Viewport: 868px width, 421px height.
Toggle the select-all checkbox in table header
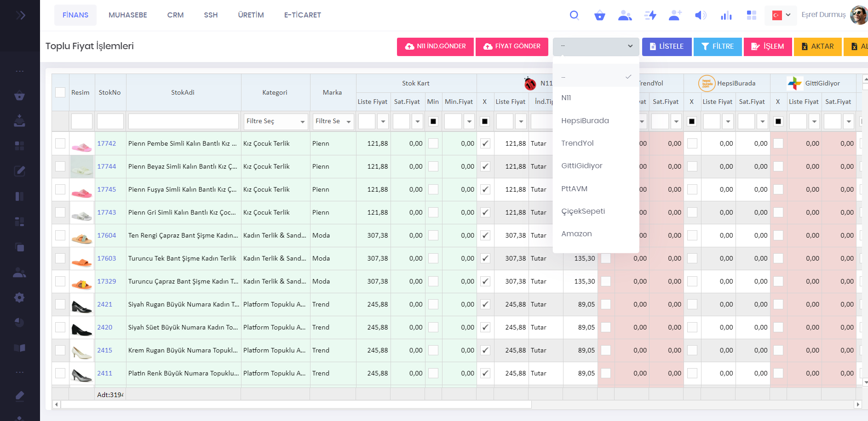point(60,92)
